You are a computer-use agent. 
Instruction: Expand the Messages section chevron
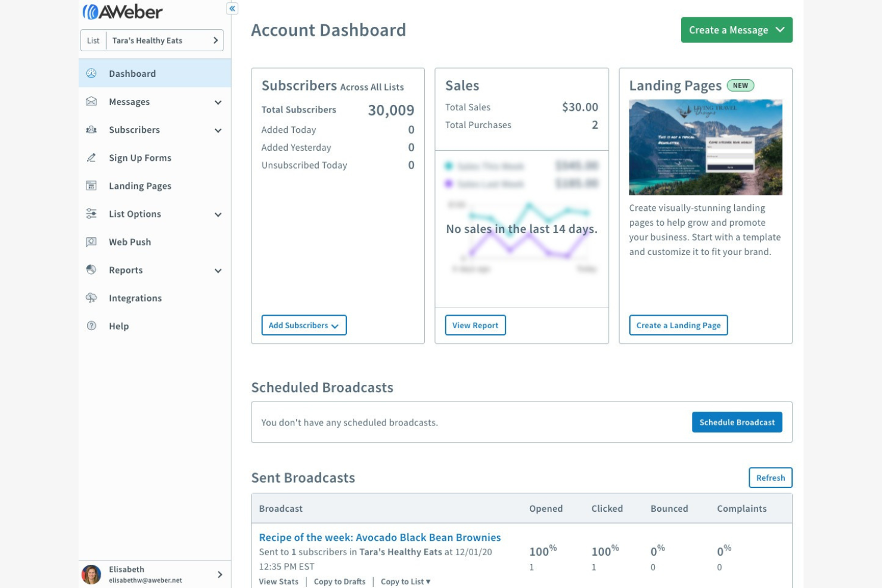(x=218, y=102)
